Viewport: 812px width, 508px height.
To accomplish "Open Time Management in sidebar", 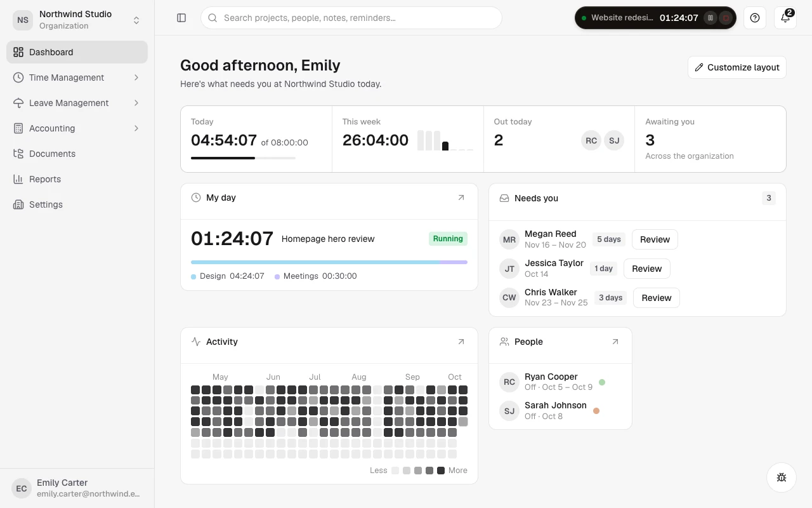I will click(x=77, y=77).
